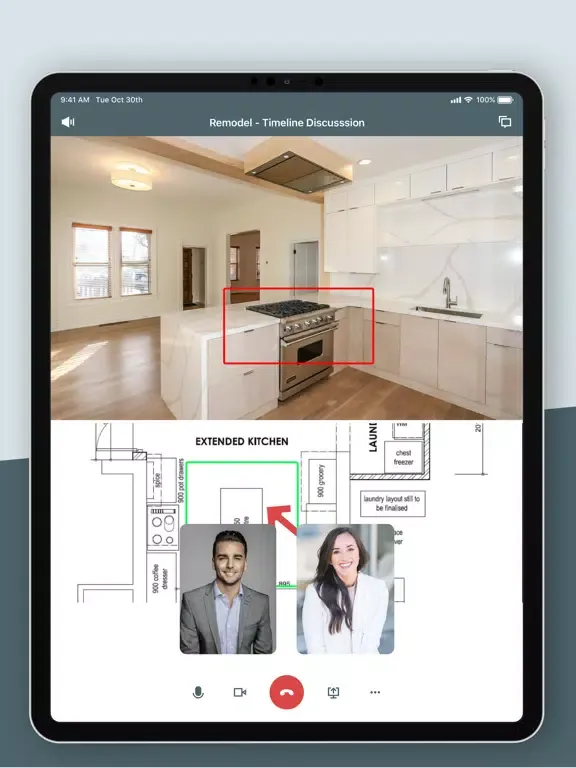Tap the shared kitchen photo

click(287, 278)
